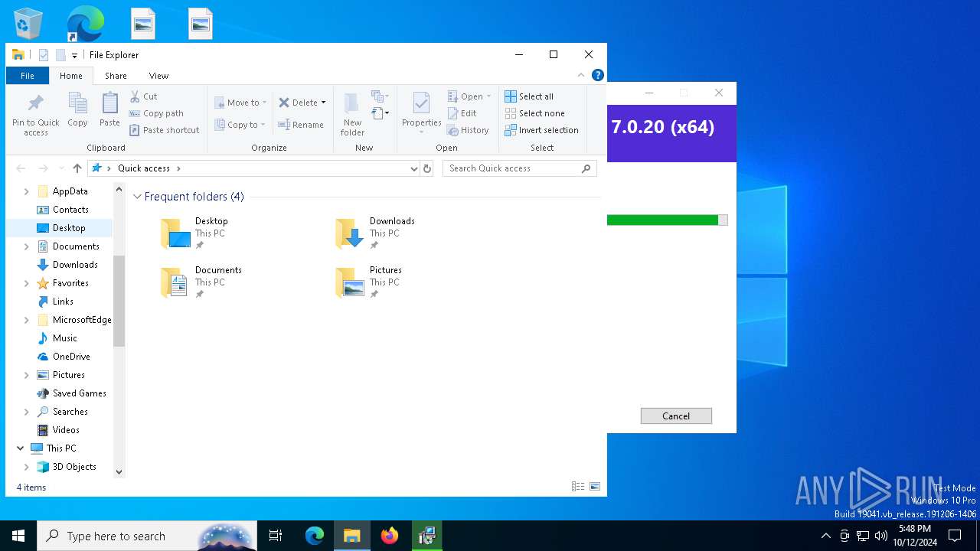The width and height of the screenshot is (980, 551).
Task: Click the Copy ribbon icon
Action: (77, 109)
